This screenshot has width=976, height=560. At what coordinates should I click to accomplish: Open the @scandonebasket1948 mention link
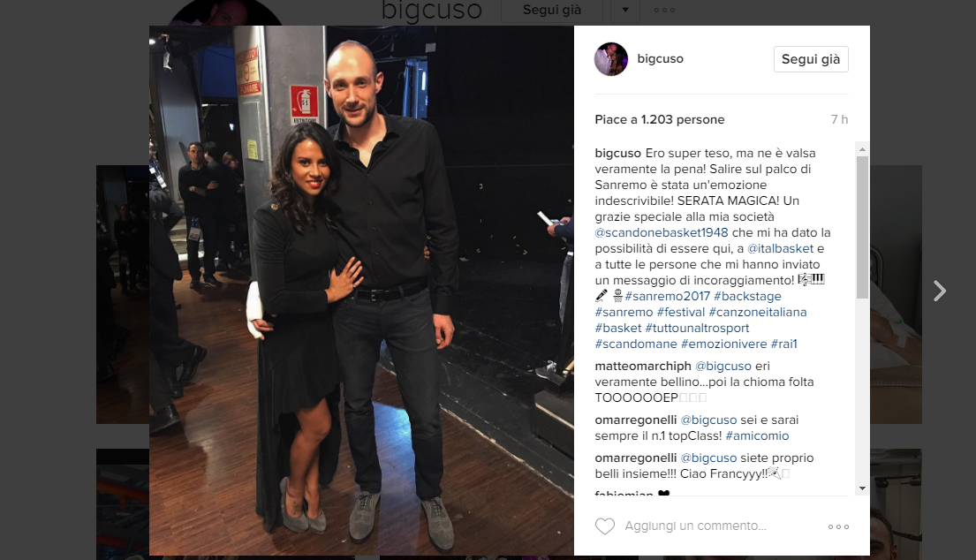pos(661,232)
